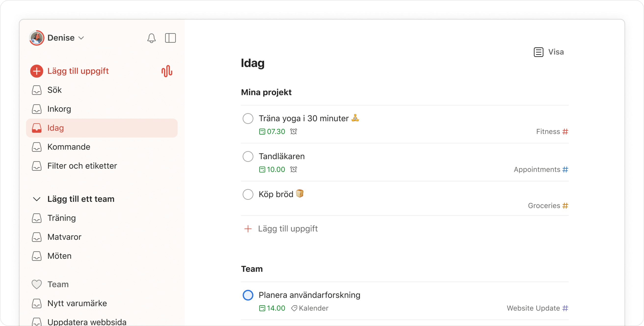Complete Träna yoga i 30 minuter task

(248, 119)
